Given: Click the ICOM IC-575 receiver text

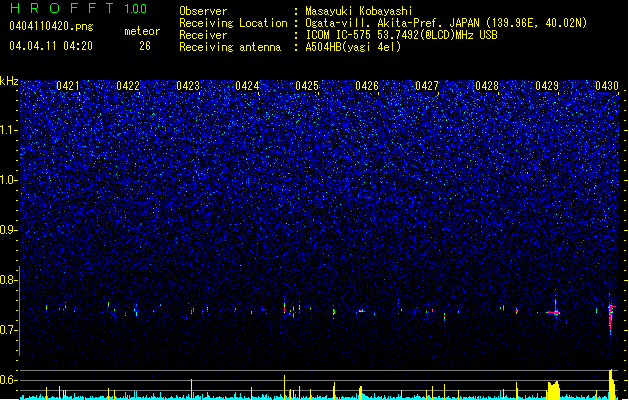Looking at the screenshot, I should [401, 35].
